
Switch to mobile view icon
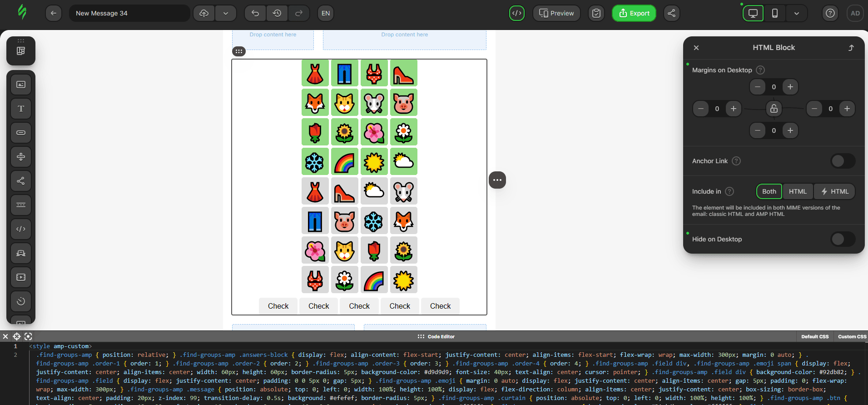[775, 13]
